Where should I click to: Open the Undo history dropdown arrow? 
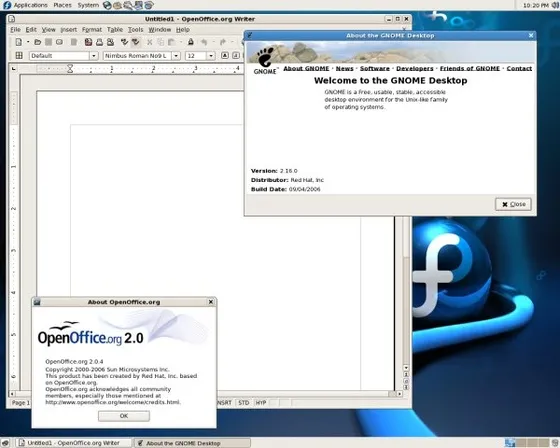click(x=213, y=42)
